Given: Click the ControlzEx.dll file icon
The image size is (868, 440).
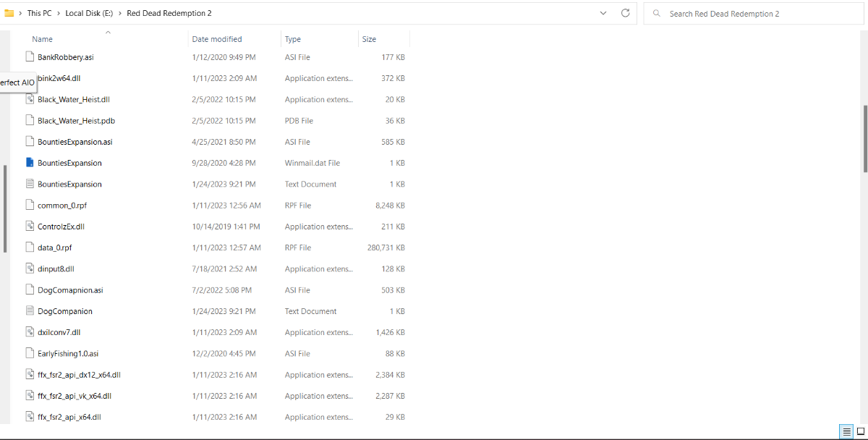Looking at the screenshot, I should click(x=30, y=227).
